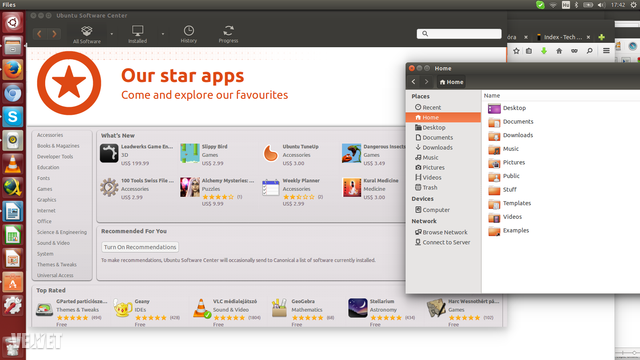The image size is (640, 360).
Task: Open Ubuntu Dash from the launcher
Action: tap(13, 22)
